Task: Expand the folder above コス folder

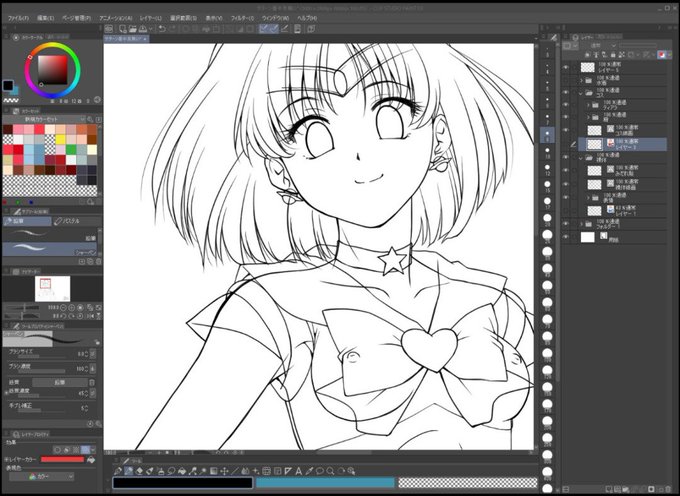Action: [581, 80]
